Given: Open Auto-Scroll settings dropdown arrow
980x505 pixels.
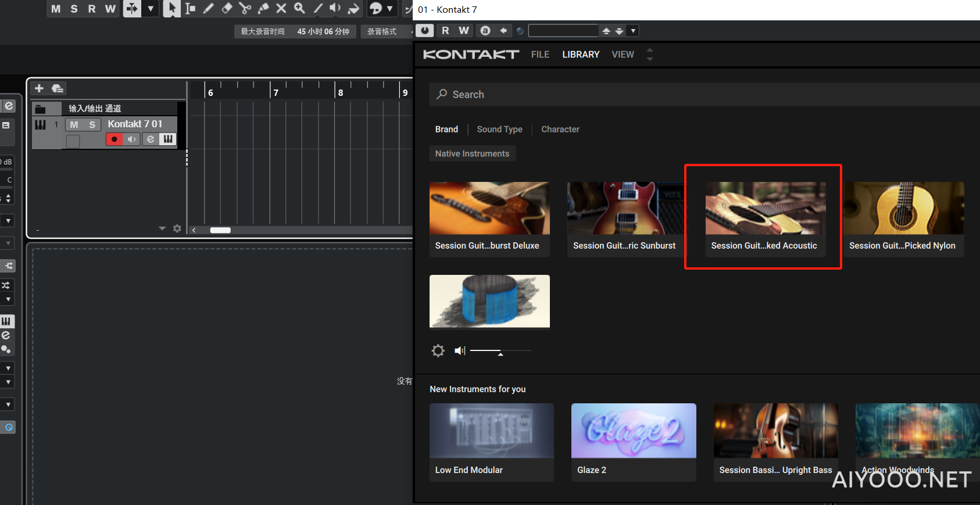Looking at the screenshot, I should coord(151,9).
